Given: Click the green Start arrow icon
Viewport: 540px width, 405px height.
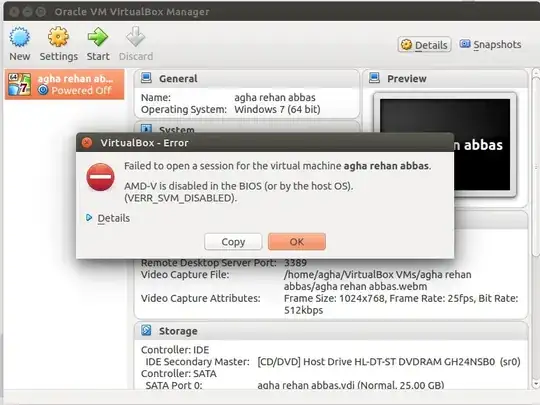Looking at the screenshot, I should click(98, 37).
